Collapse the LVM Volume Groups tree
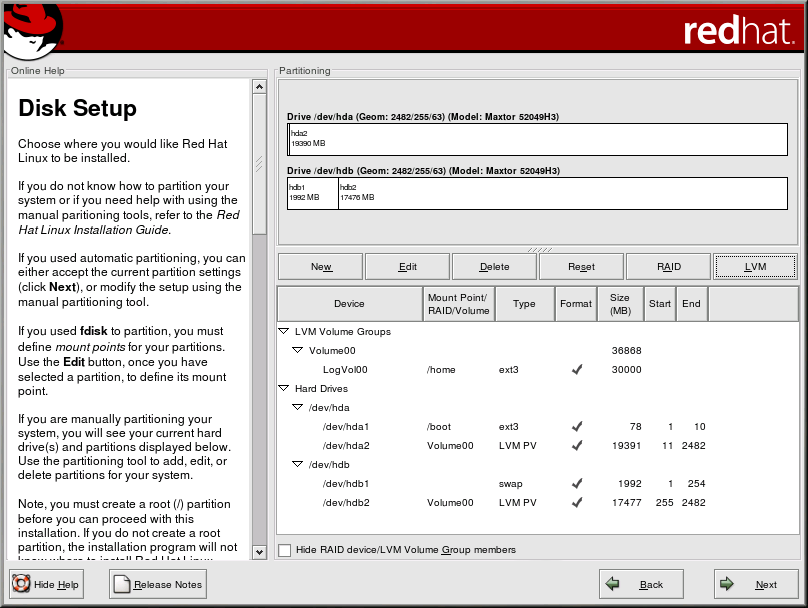The image size is (808, 608). tap(285, 331)
